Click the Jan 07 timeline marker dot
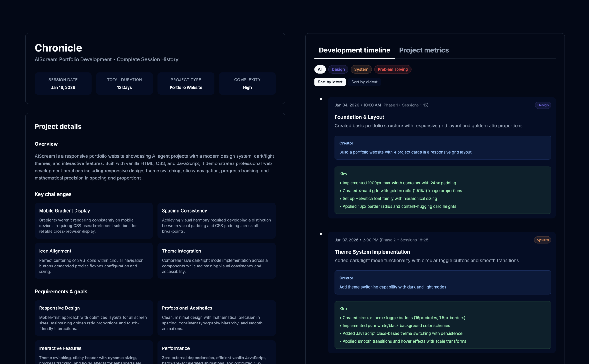The width and height of the screenshot is (589, 364). [x=321, y=234]
